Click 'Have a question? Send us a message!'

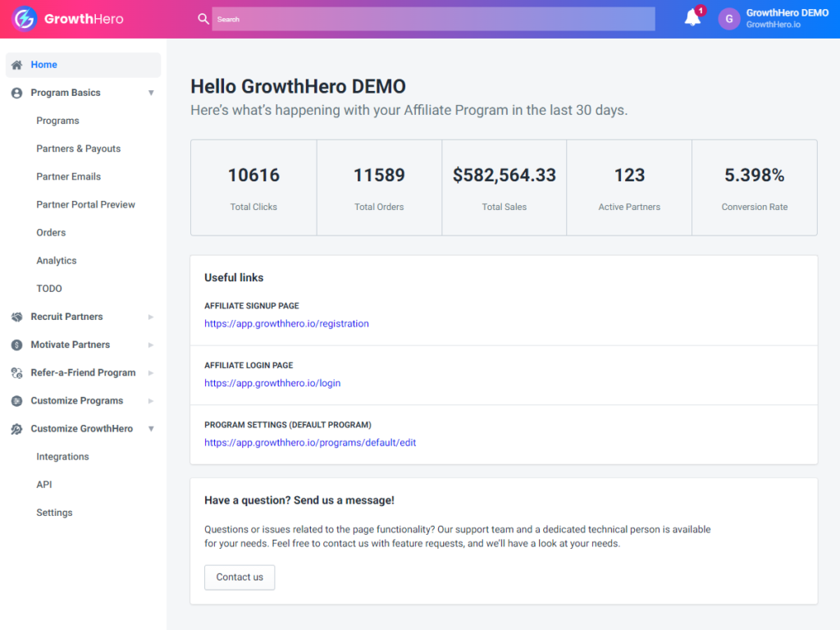pos(299,500)
